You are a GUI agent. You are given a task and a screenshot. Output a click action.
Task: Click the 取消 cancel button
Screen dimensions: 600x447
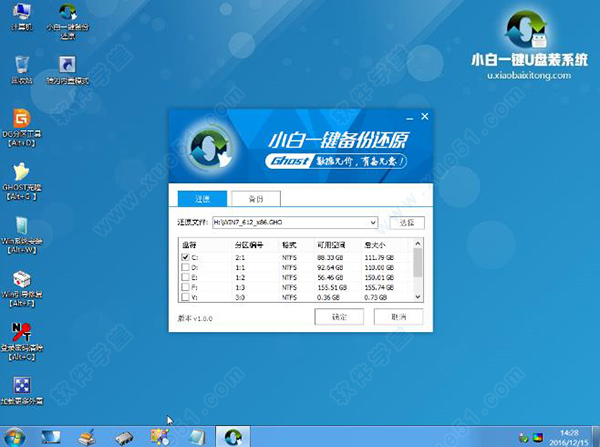pyautogui.click(x=398, y=317)
